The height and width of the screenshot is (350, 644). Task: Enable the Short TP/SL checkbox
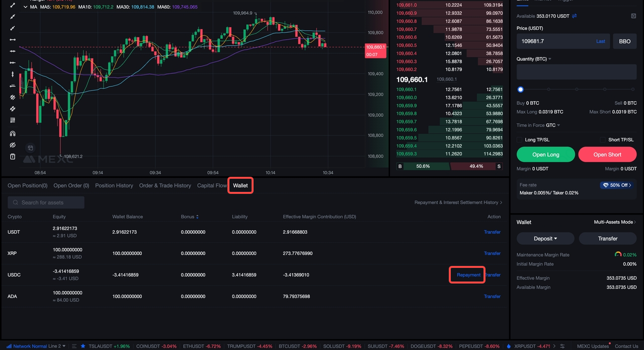point(603,139)
